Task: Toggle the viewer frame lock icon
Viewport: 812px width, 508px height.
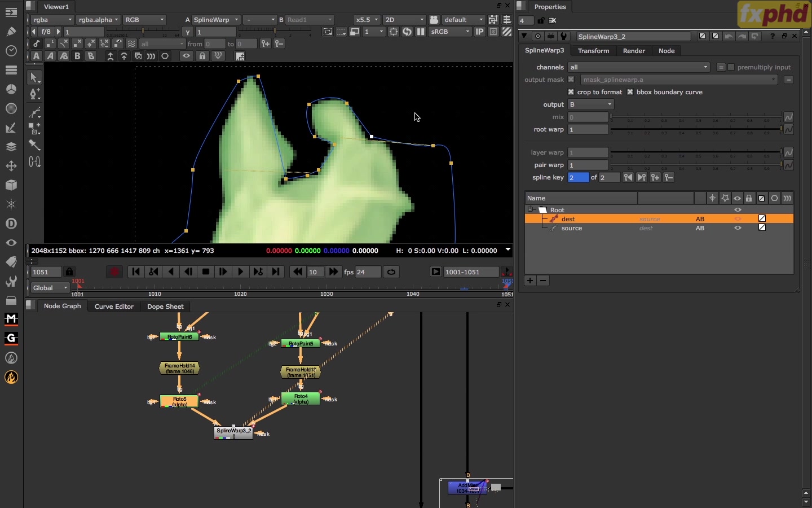Action: pos(69,272)
